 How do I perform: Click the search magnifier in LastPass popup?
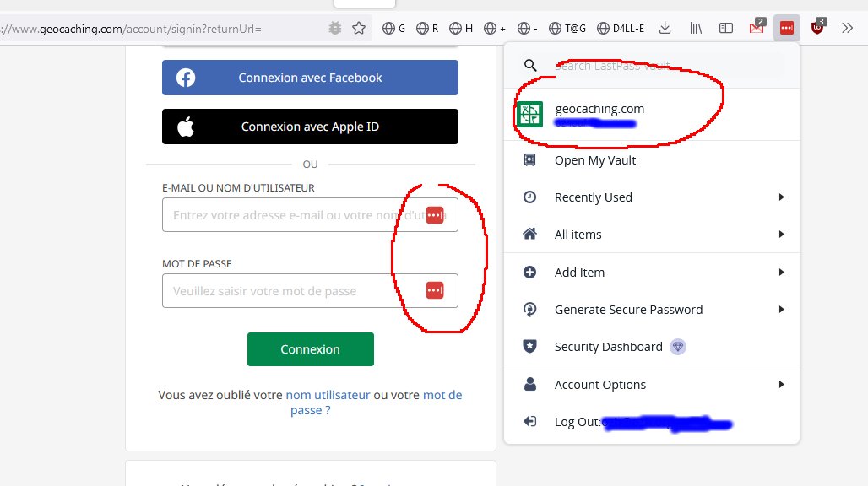529,65
